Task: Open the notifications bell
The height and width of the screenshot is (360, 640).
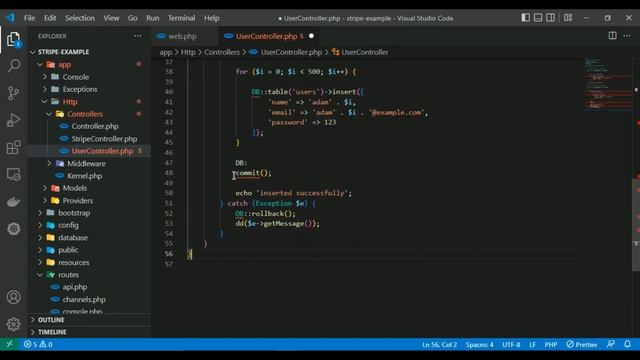Action: point(627,344)
